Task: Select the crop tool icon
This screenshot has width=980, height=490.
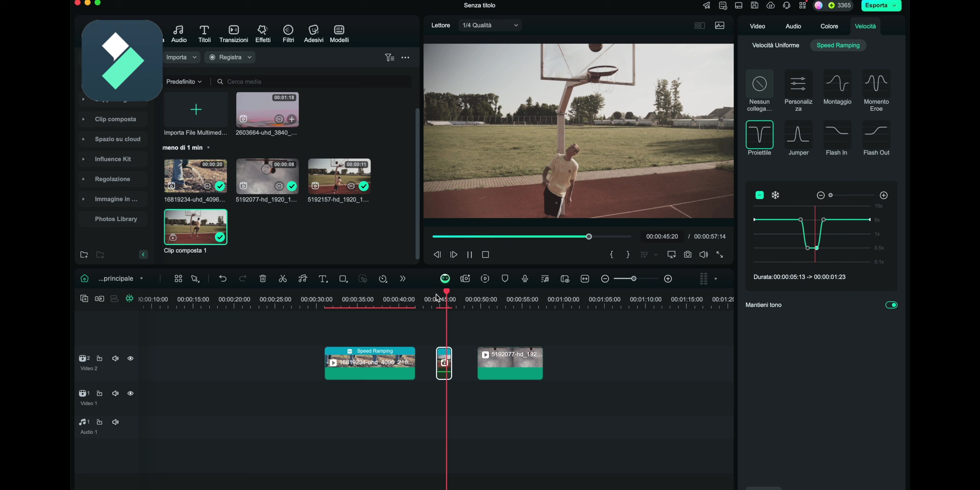Action: (x=343, y=279)
